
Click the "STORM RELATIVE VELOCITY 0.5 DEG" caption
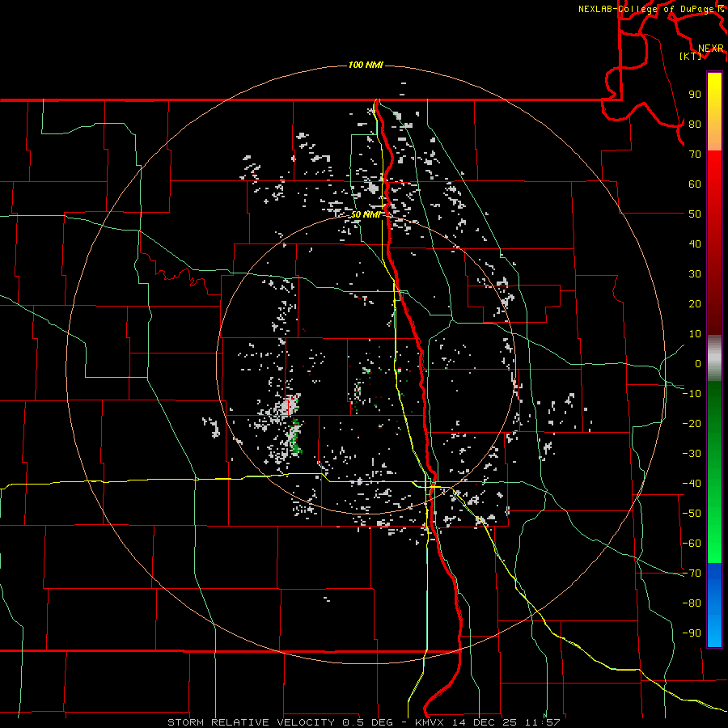pos(280,722)
